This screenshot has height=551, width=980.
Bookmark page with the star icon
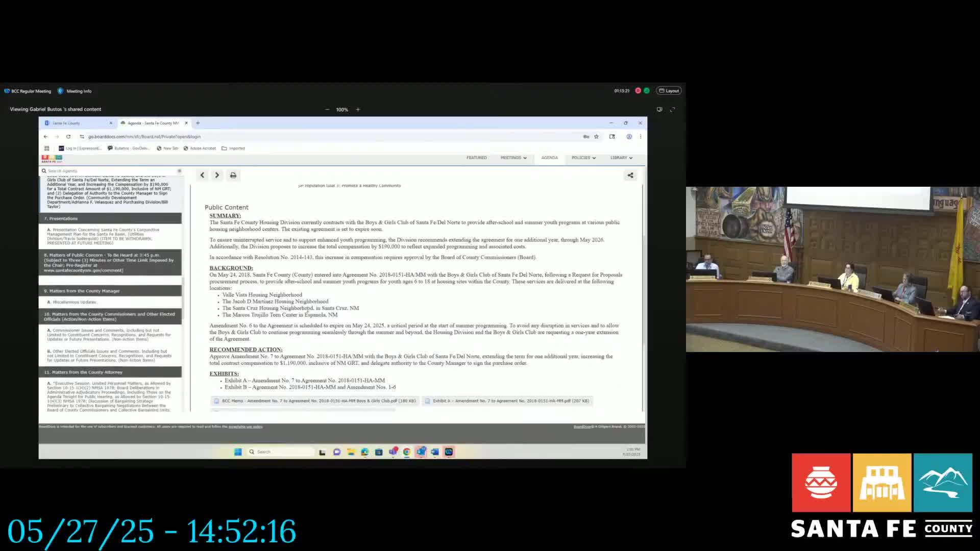tap(596, 137)
